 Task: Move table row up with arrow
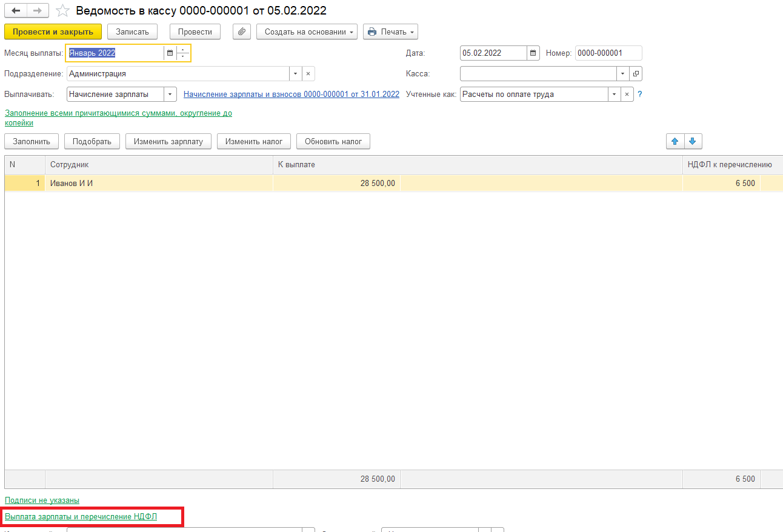click(x=675, y=141)
